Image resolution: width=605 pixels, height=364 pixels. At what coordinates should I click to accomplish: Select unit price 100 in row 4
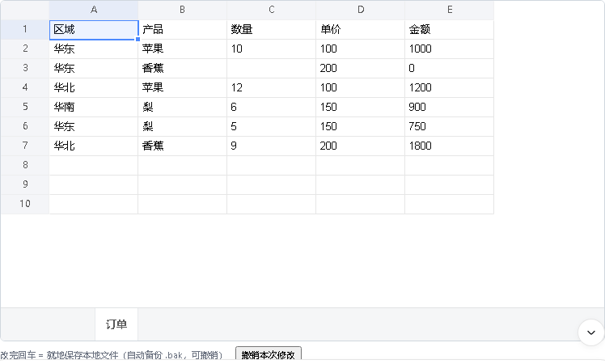click(361, 87)
